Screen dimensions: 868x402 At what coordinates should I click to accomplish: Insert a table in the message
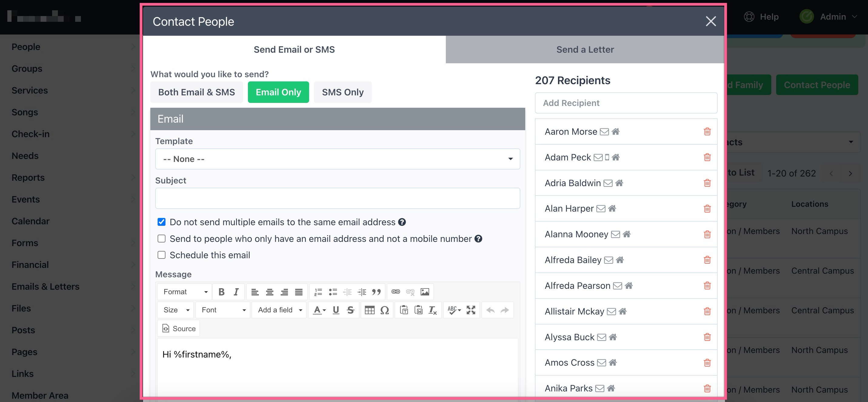[x=370, y=310]
